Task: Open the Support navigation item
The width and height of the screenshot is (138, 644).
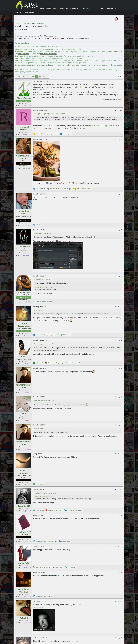Action: point(86,8)
